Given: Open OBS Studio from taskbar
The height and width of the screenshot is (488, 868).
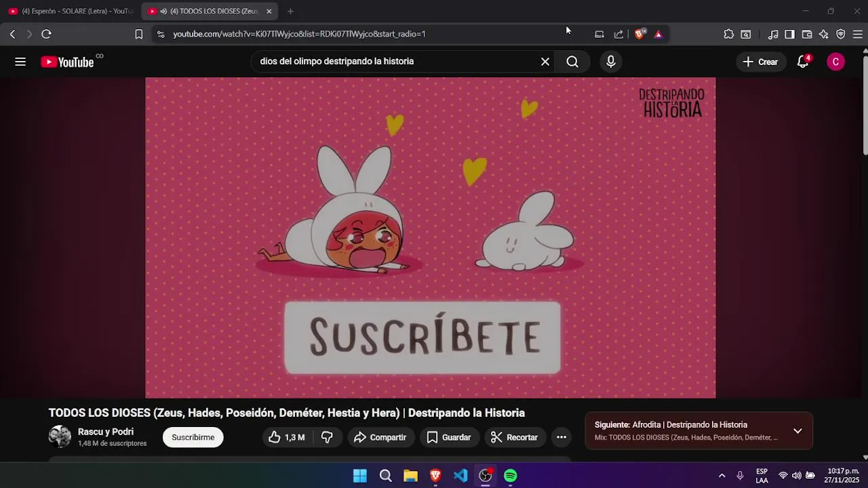Looking at the screenshot, I should tap(486, 476).
